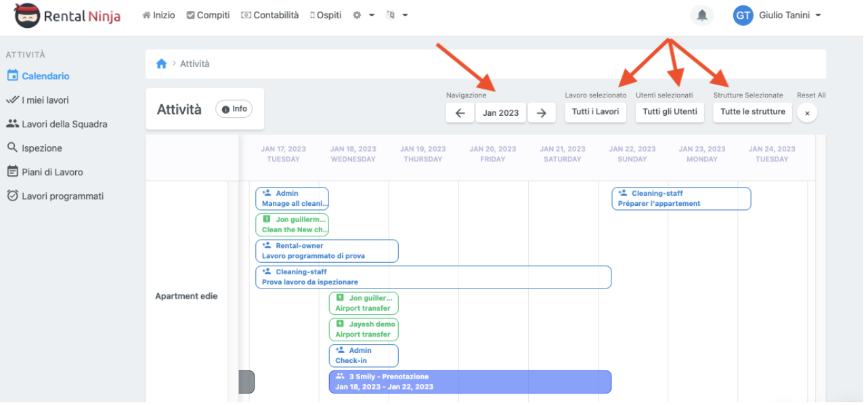This screenshot has width=868, height=405.
Task: Click the notification bell icon
Action: 702,16
